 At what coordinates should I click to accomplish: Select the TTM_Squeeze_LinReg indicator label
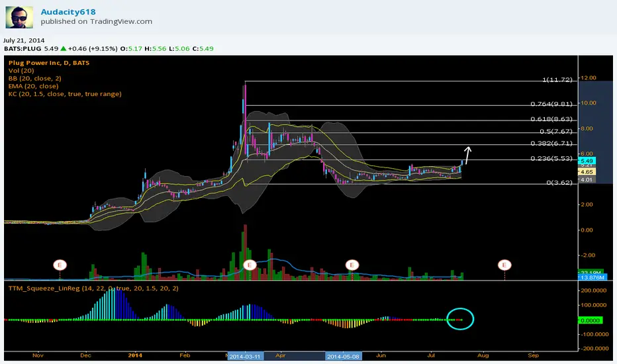tap(93, 289)
